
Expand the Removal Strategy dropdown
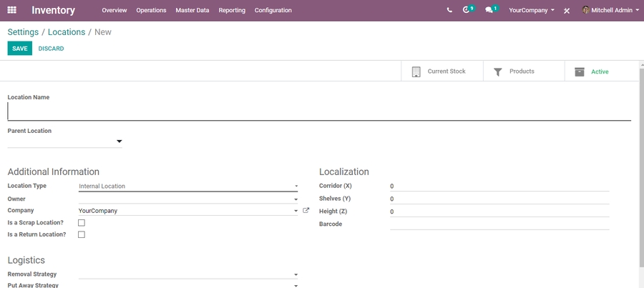click(x=296, y=274)
